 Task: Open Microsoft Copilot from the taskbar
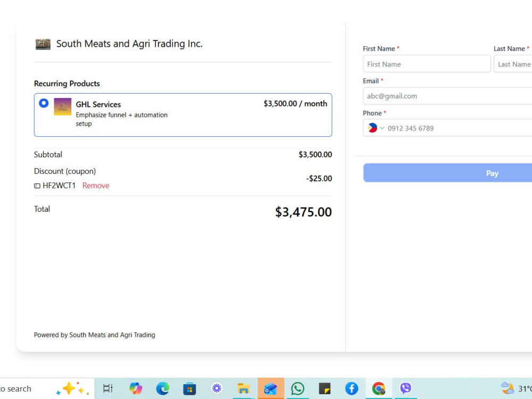136,388
